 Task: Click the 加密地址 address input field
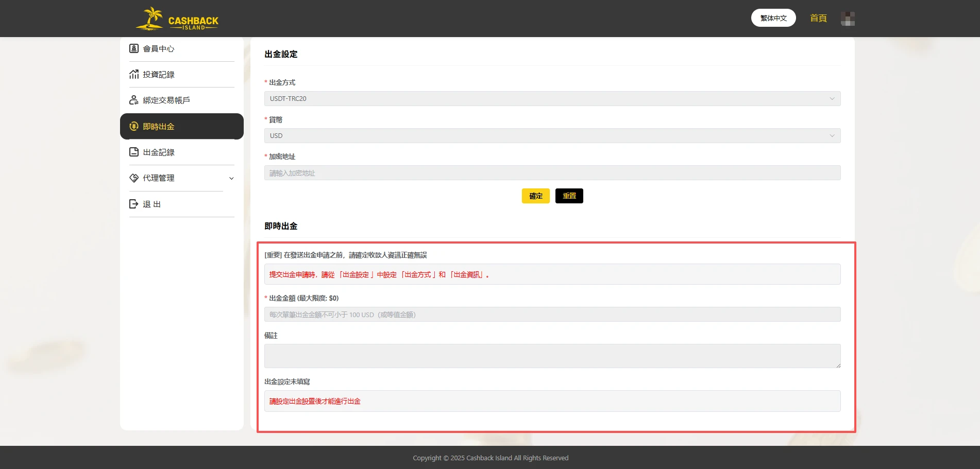tap(552, 172)
